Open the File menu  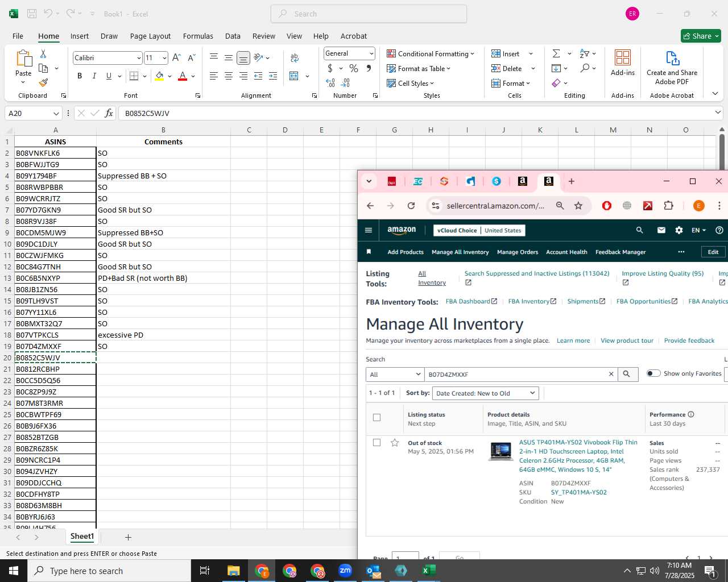coord(18,36)
